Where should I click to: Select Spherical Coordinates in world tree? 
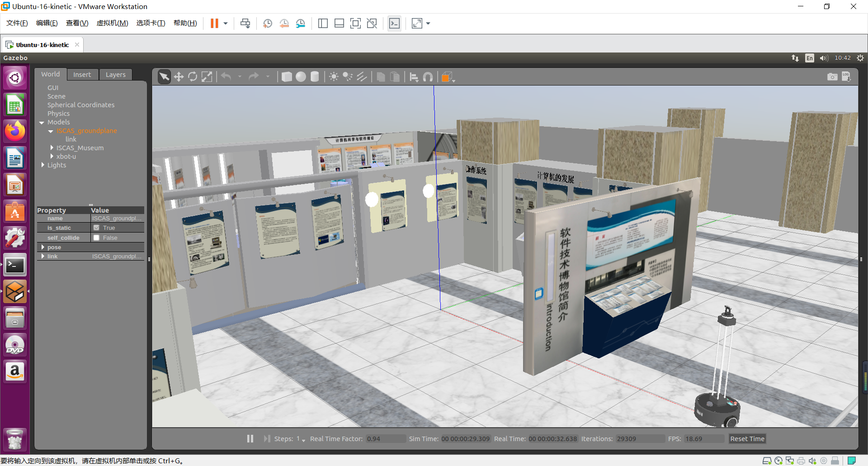coord(81,105)
